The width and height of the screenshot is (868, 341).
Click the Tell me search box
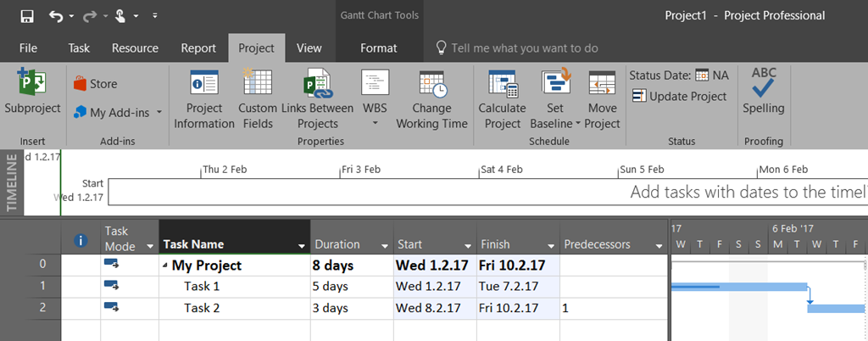[x=524, y=48]
